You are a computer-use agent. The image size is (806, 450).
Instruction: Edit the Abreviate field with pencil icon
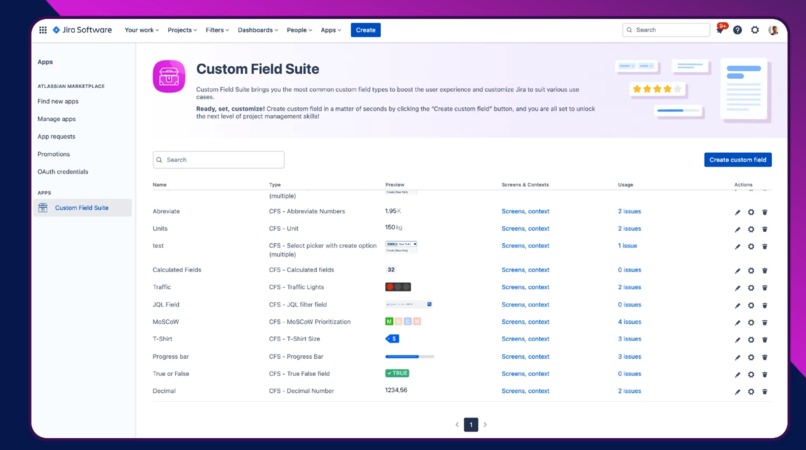pyautogui.click(x=738, y=212)
